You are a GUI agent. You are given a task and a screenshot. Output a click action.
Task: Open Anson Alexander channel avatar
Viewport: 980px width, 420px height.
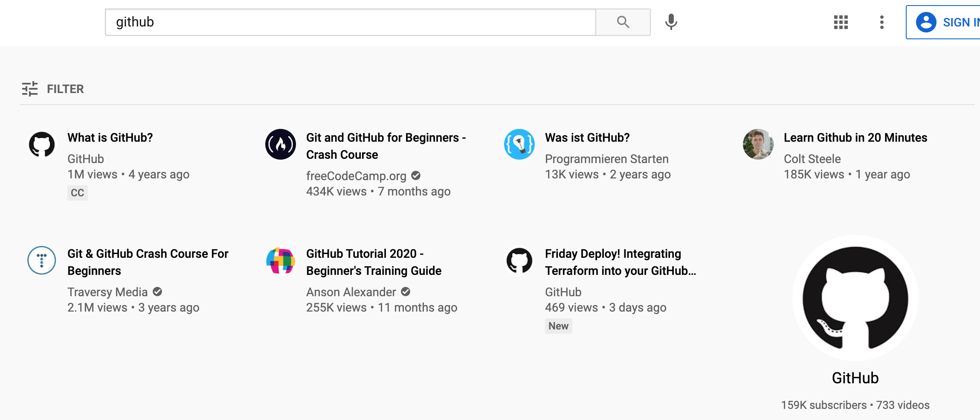[281, 260]
